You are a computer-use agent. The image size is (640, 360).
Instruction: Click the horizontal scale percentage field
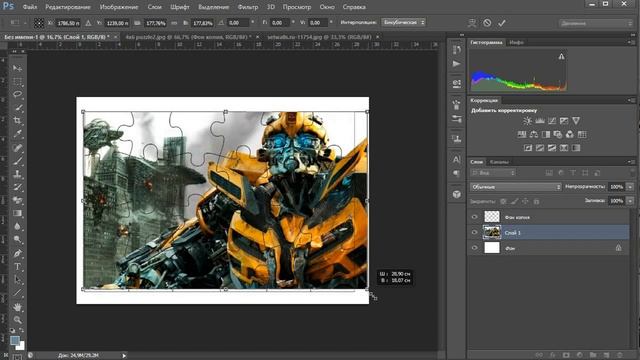point(156,23)
